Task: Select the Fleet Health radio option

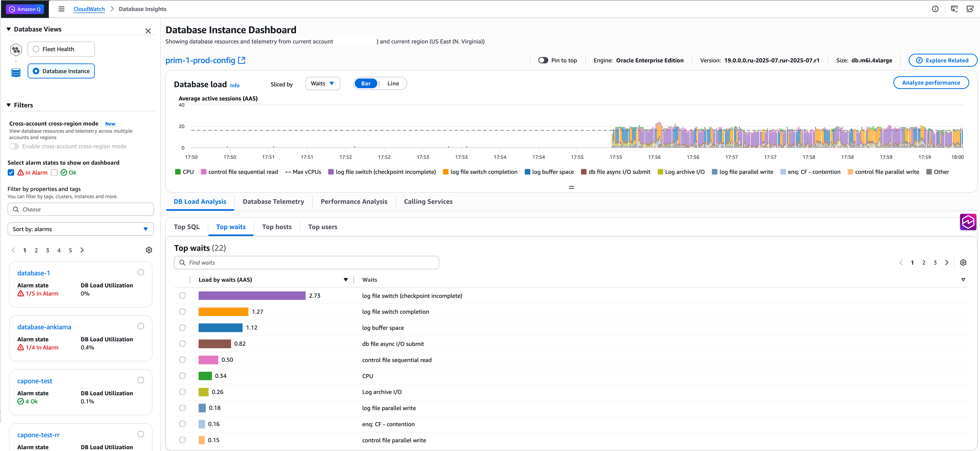Action: pyautogui.click(x=36, y=49)
